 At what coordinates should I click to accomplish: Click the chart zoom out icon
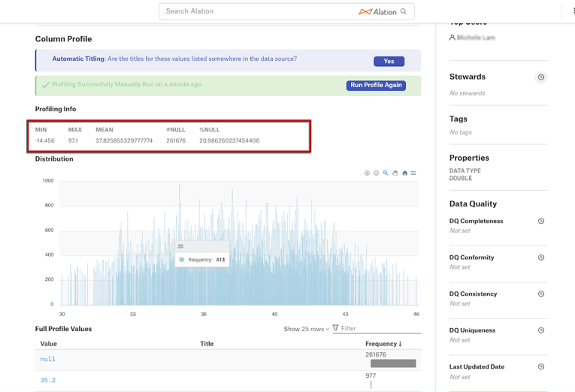[x=377, y=173]
